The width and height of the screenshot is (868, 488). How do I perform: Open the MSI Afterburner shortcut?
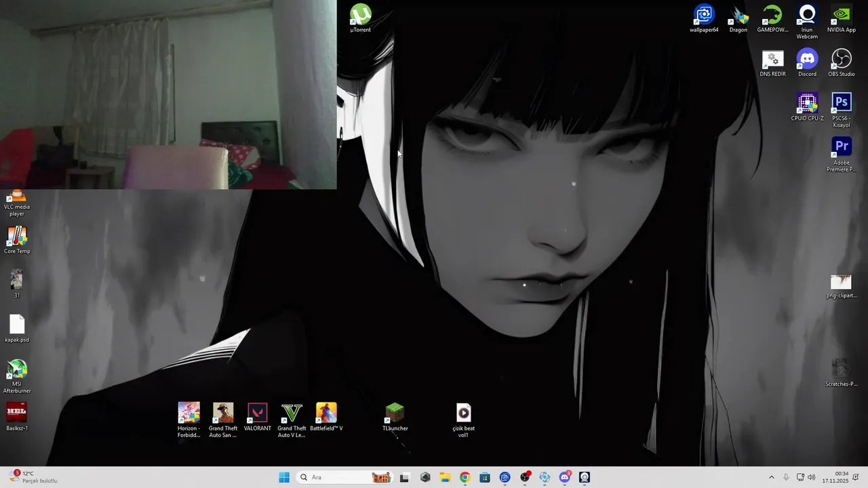(x=17, y=375)
